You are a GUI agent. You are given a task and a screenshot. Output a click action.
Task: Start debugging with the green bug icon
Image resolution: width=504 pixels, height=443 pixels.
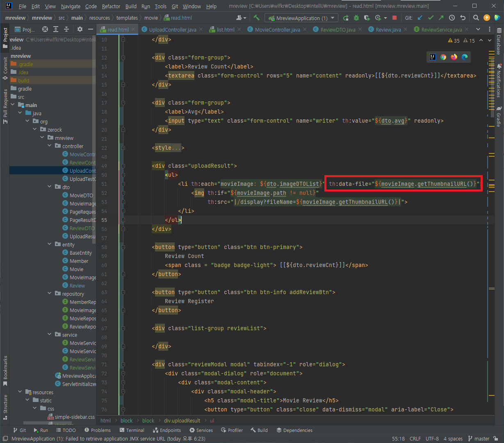[x=356, y=18]
